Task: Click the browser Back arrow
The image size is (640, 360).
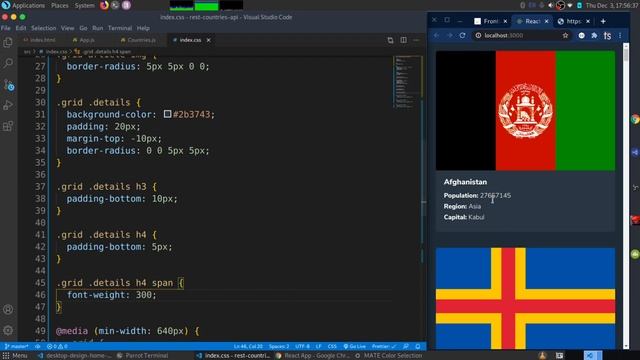Action: (x=436, y=36)
